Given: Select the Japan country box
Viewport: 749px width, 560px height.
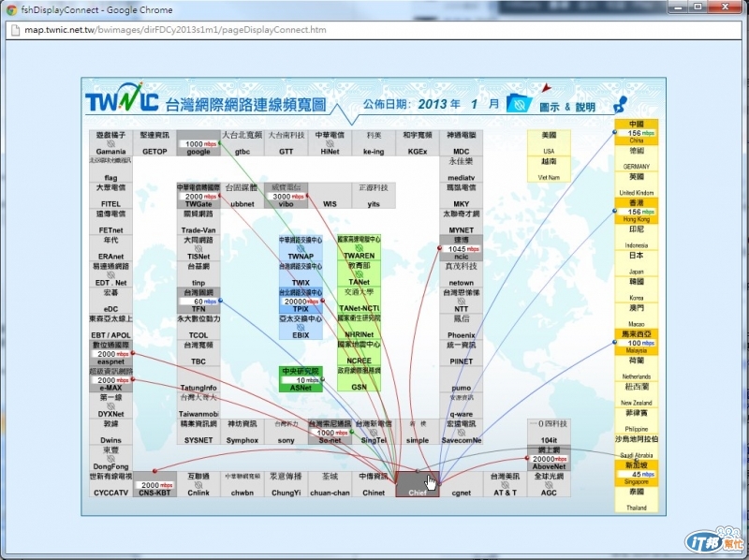Looking at the screenshot, I should (x=637, y=263).
